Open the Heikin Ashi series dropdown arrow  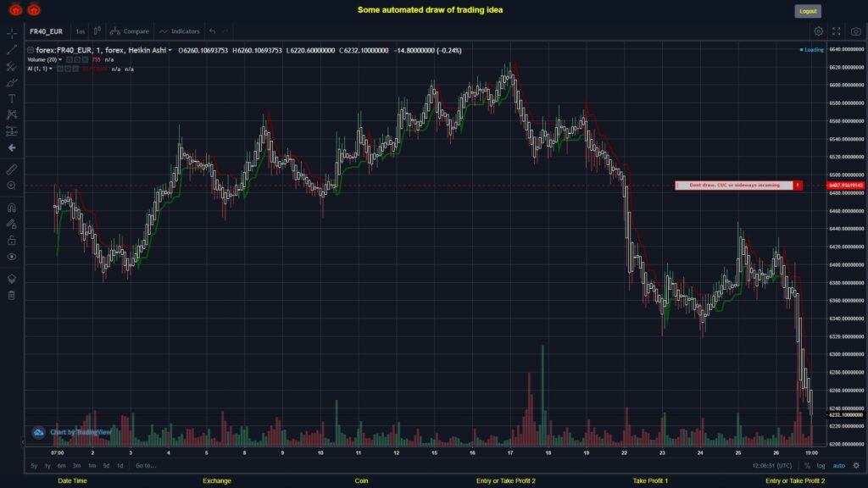[x=170, y=50]
